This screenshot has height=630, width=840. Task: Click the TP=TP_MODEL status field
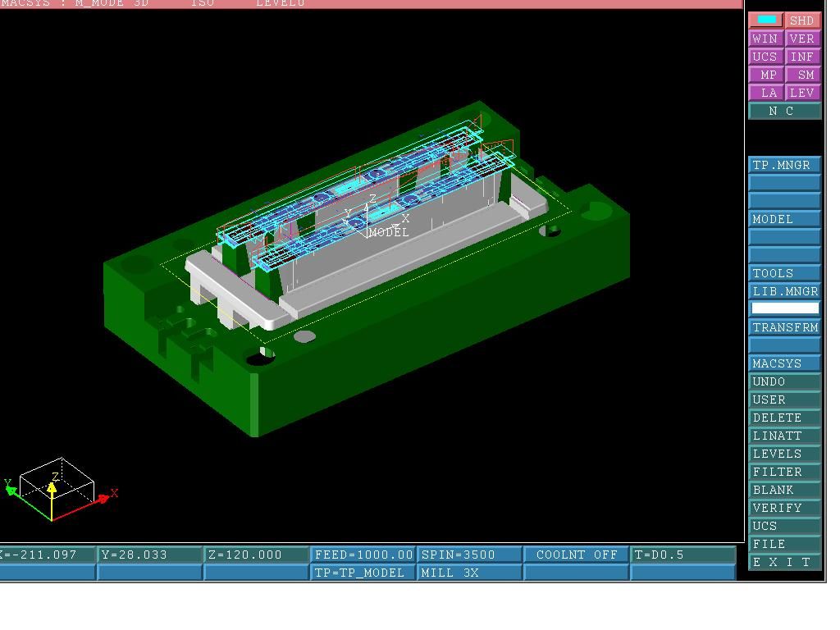click(x=363, y=573)
